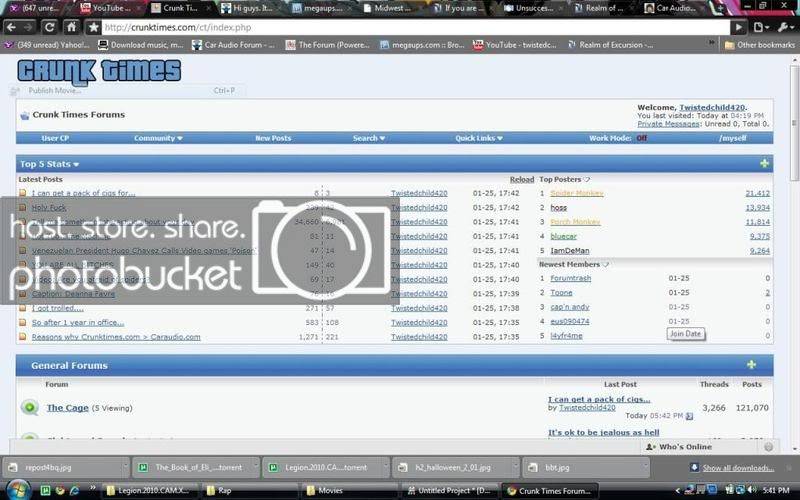Switch to the megaups browser tab

pos(323,8)
